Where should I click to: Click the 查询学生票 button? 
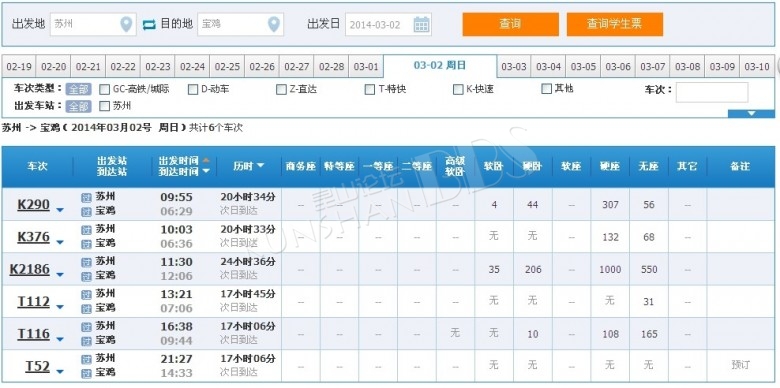[x=615, y=24]
